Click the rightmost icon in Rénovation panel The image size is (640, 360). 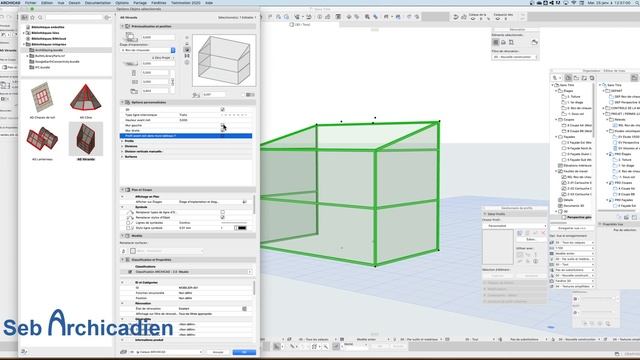tap(534, 42)
